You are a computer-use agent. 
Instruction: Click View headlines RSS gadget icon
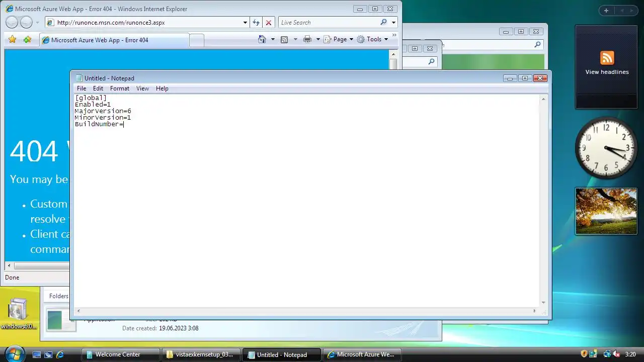click(607, 58)
